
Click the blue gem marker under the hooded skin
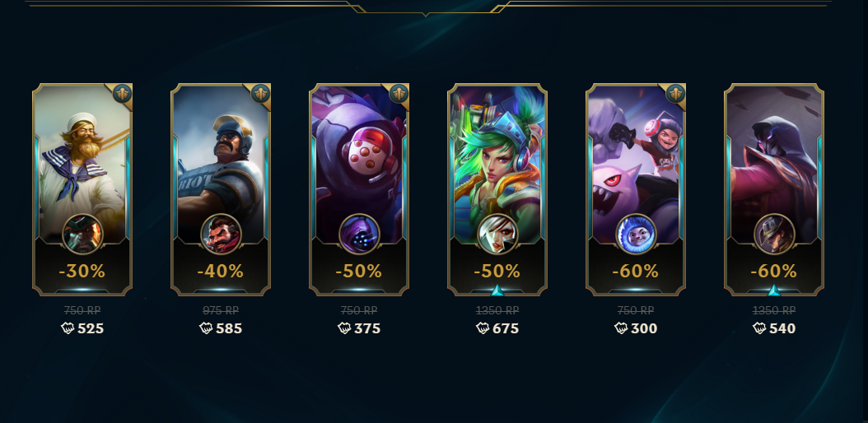774,291
